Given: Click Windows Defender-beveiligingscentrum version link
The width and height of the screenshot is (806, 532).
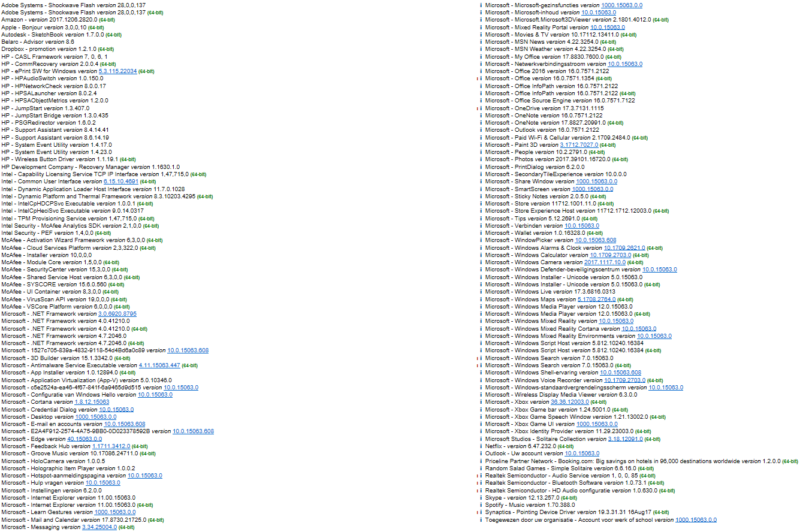Looking at the screenshot, I should [660, 270].
